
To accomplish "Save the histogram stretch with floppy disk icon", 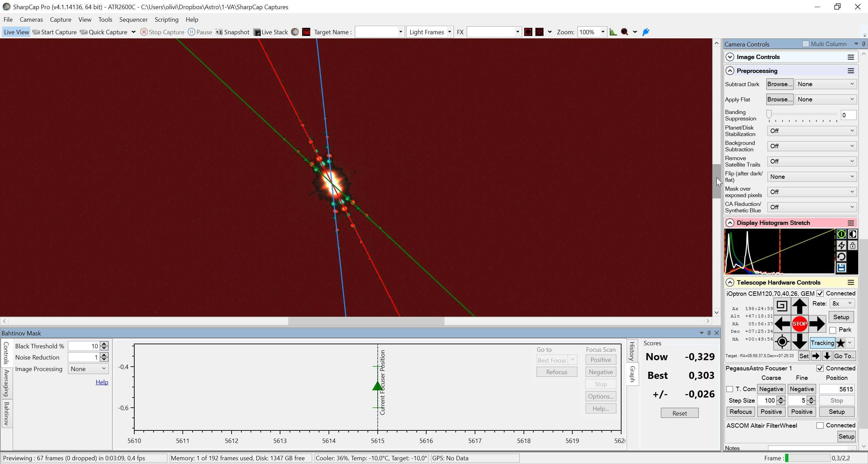I will tap(841, 268).
